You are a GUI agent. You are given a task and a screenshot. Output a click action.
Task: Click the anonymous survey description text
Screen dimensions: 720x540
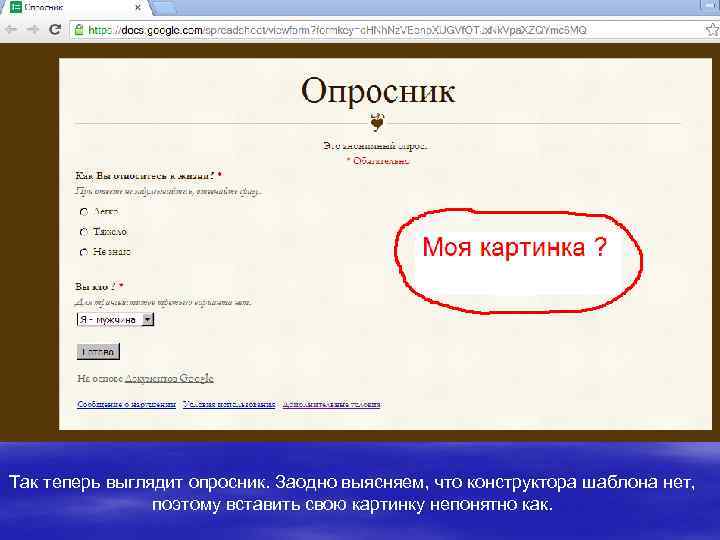(x=376, y=146)
